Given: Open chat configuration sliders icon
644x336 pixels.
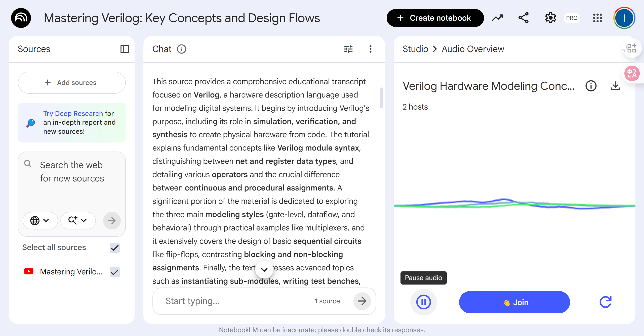Looking at the screenshot, I should point(348,49).
